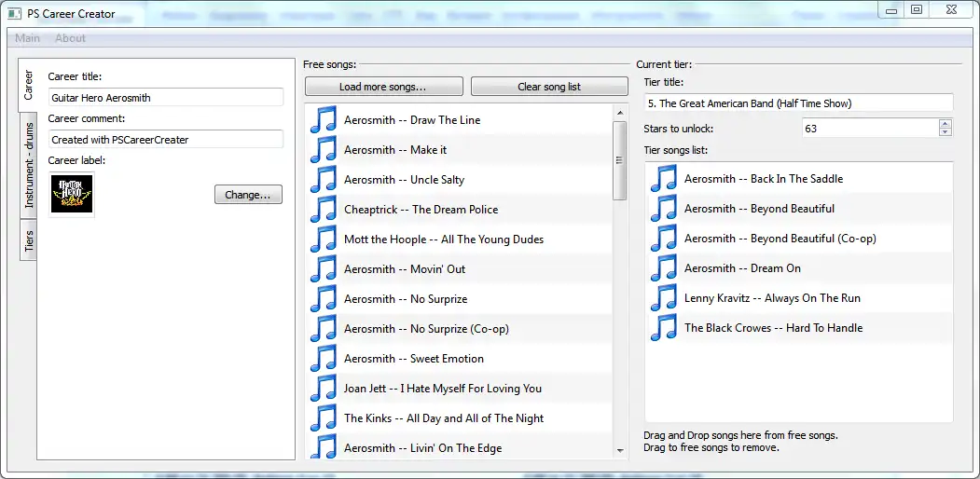Select song text Aerosmith -- Uncle Salty

click(x=404, y=180)
